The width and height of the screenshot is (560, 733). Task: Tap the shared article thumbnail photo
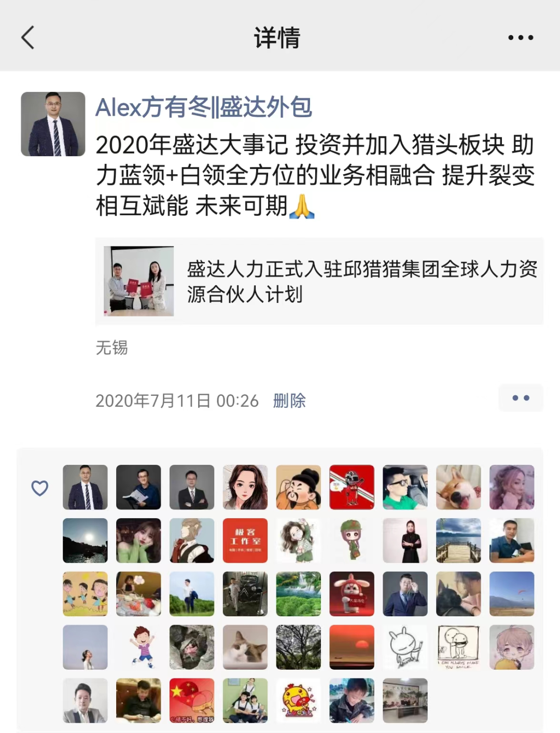click(x=138, y=281)
